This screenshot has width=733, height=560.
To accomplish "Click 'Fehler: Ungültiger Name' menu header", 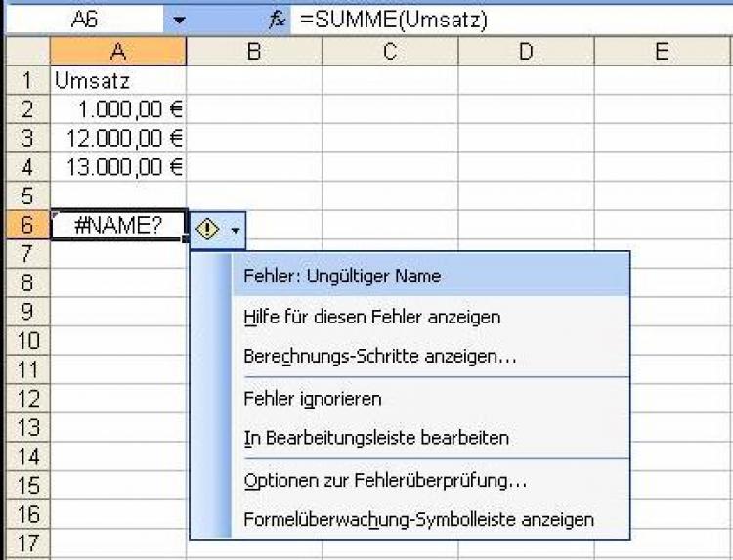I will click(341, 276).
